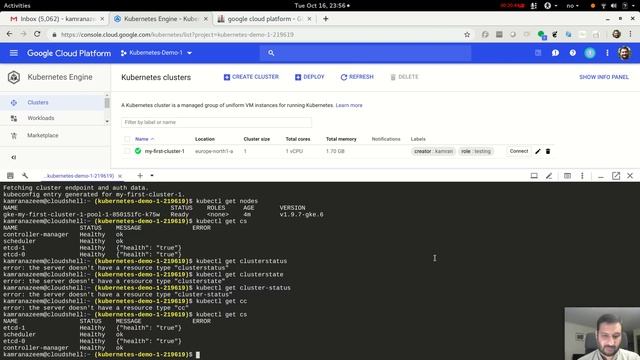Screen dimensions: 640x360
Task: Open the Google Cloud navigation hamburger menu
Action: (x=13, y=53)
